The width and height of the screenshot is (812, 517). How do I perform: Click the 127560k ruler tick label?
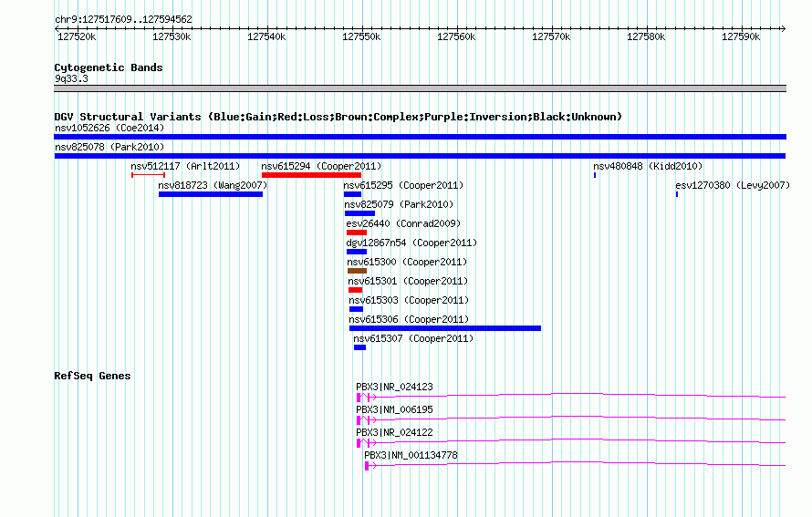[456, 36]
